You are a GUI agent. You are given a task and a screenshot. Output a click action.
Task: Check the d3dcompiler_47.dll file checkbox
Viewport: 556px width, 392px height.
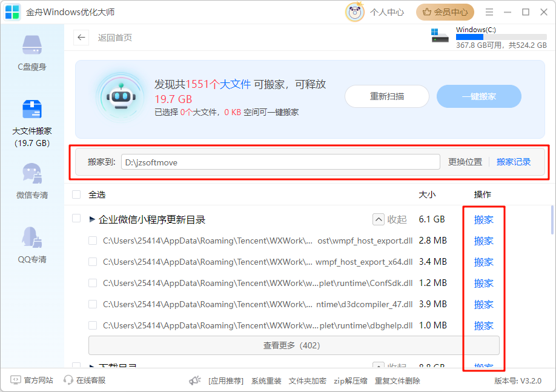93,304
